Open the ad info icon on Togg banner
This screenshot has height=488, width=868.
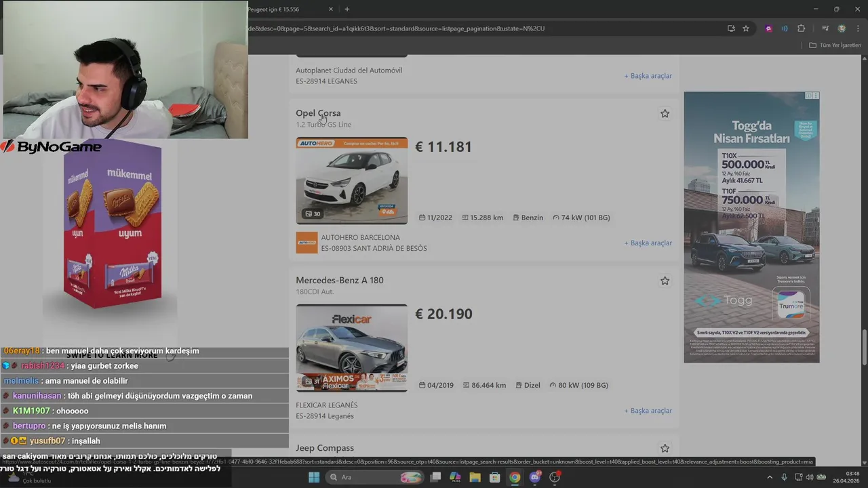coord(808,96)
